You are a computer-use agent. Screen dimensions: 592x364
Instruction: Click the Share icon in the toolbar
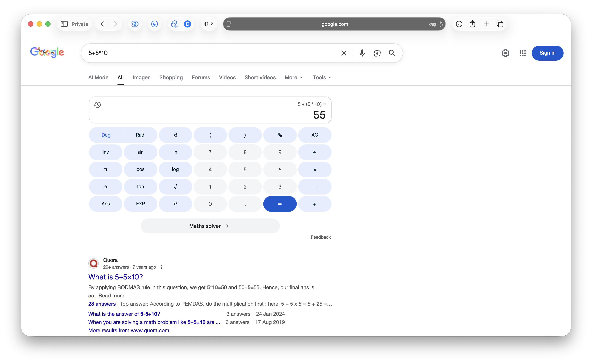click(472, 24)
